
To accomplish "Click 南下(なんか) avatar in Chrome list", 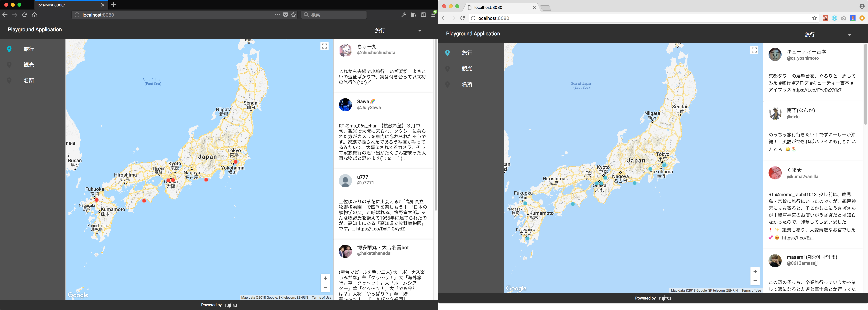I will (x=775, y=114).
